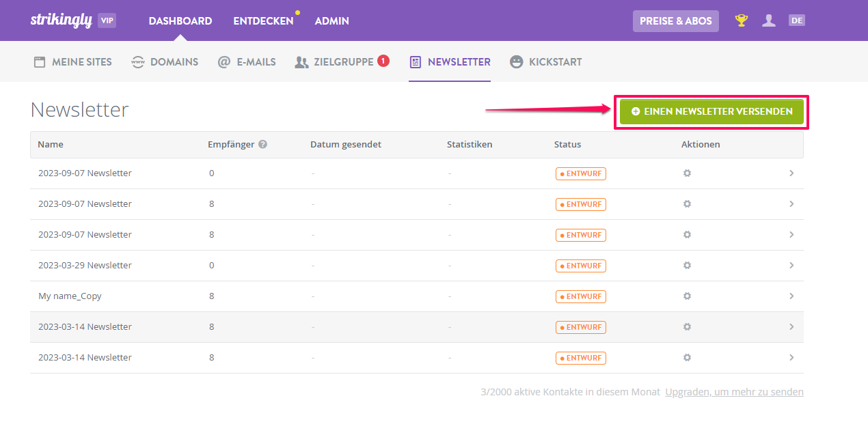Image resolution: width=868 pixels, height=437 pixels.
Task: Click the Aktionen column header
Action: click(x=701, y=145)
